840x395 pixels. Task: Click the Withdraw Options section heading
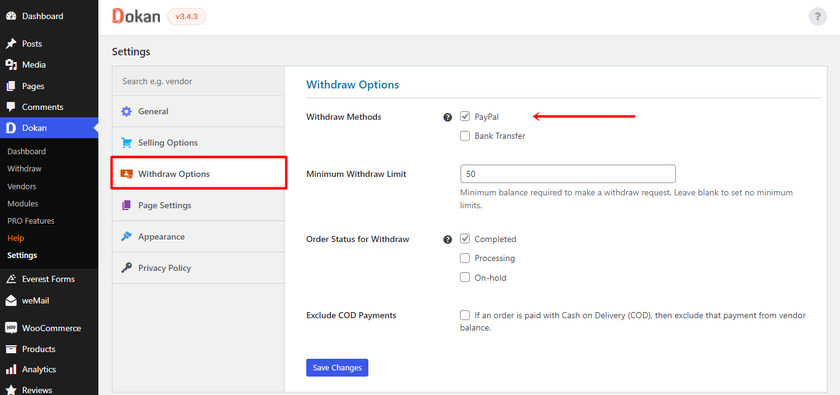[x=352, y=85]
